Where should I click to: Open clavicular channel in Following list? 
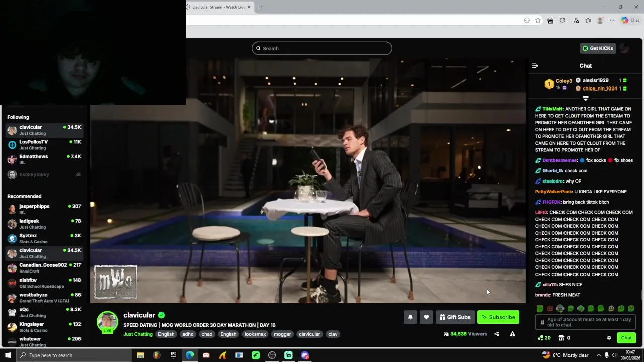click(x=44, y=130)
